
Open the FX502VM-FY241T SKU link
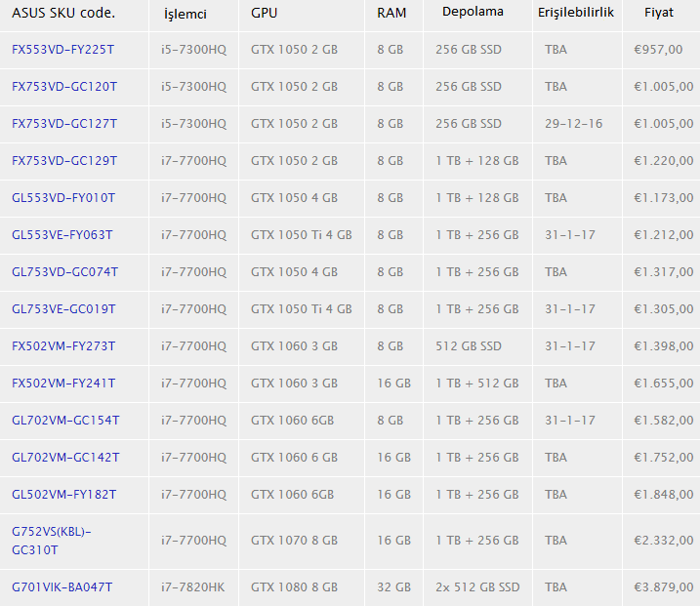[63, 383]
